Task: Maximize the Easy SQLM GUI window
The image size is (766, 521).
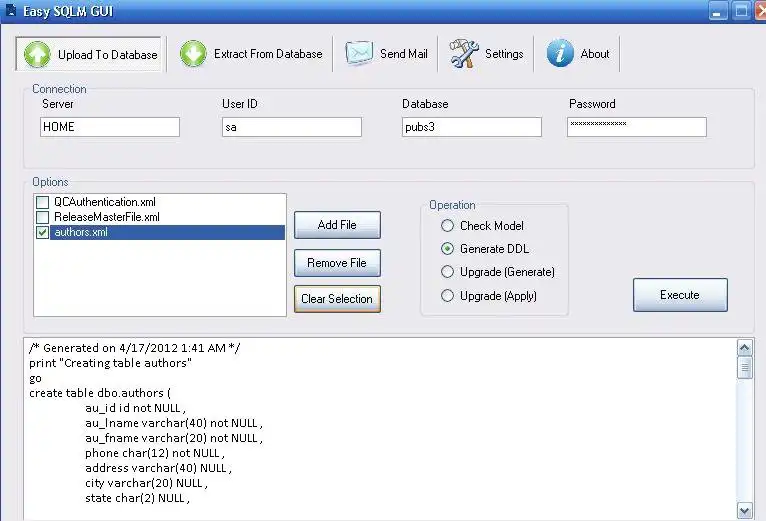Action: [x=741, y=11]
